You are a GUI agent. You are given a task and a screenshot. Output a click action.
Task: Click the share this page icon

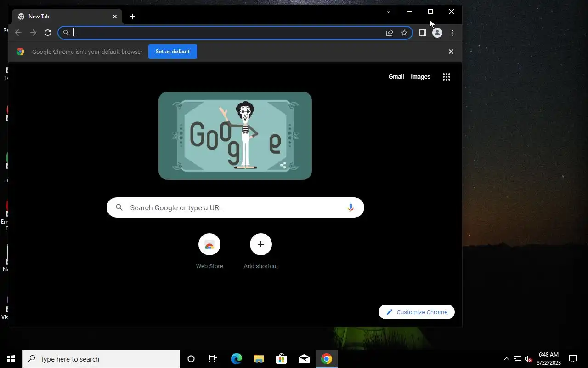coord(390,33)
